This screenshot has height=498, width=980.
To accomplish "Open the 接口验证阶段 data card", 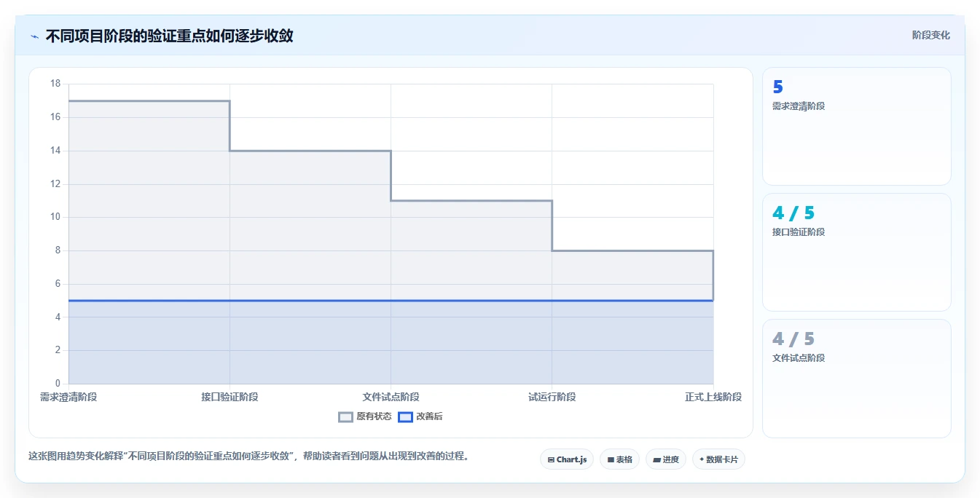I will (857, 253).
